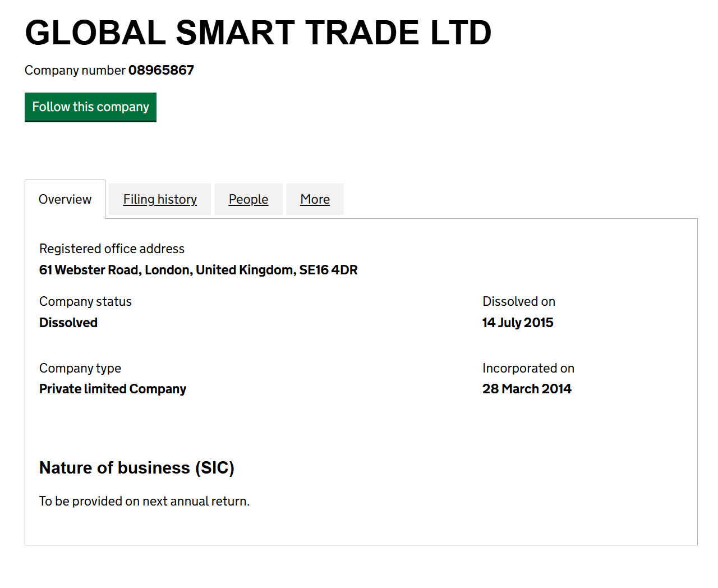Open the Filing history tab
This screenshot has height=588, width=718.
[x=160, y=199]
